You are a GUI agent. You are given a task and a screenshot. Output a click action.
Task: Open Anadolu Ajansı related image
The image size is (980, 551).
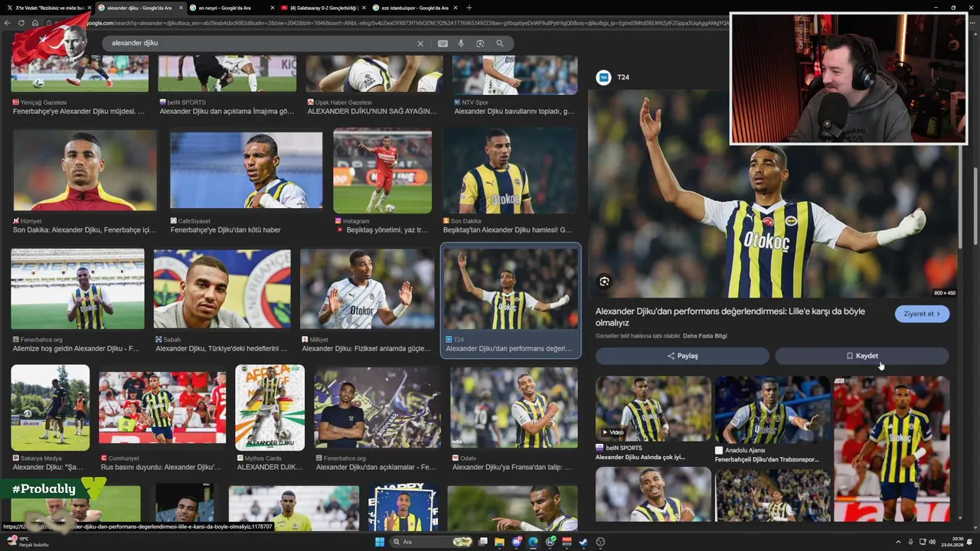773,409
